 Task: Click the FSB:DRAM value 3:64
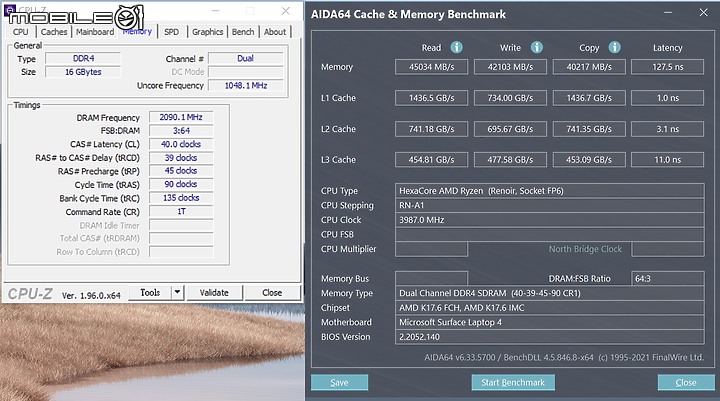(181, 130)
